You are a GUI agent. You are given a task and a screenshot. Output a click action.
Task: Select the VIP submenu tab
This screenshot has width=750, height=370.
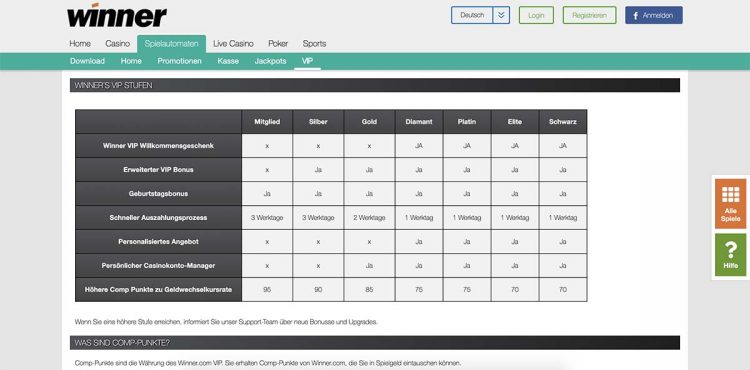(x=307, y=61)
